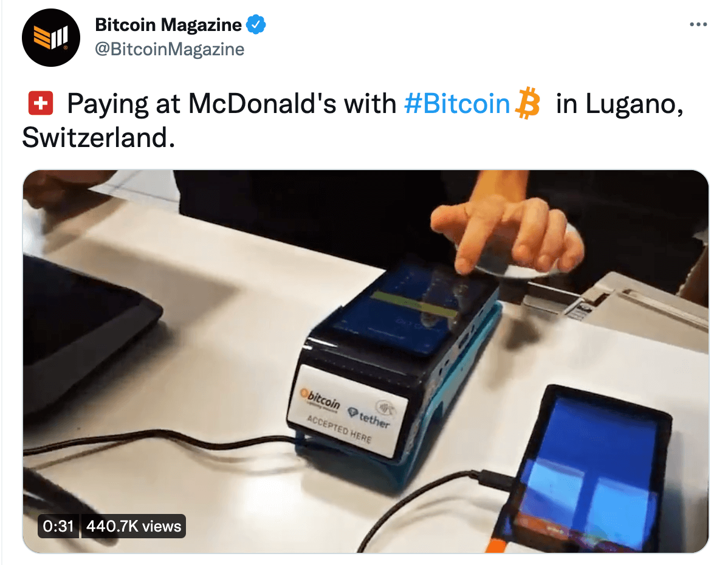Screen dimensions: 728x565
Task: Open Bitcoin Magazine profile avatar
Action: tap(50, 38)
